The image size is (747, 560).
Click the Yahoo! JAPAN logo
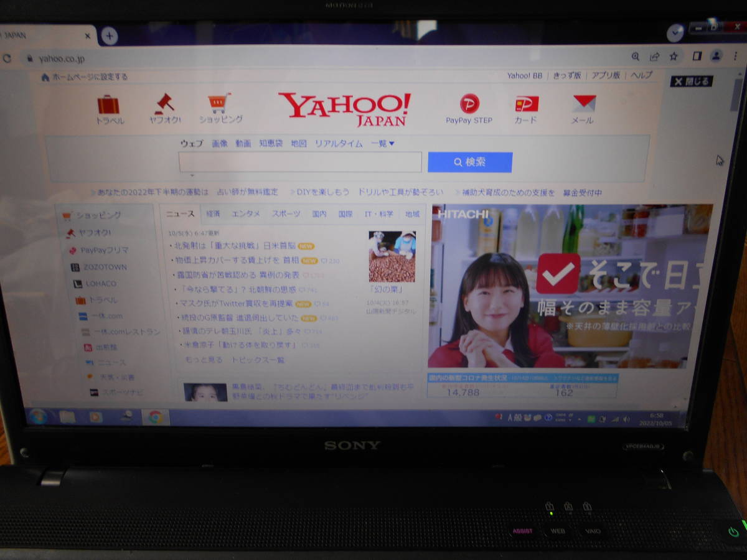pyautogui.click(x=344, y=109)
